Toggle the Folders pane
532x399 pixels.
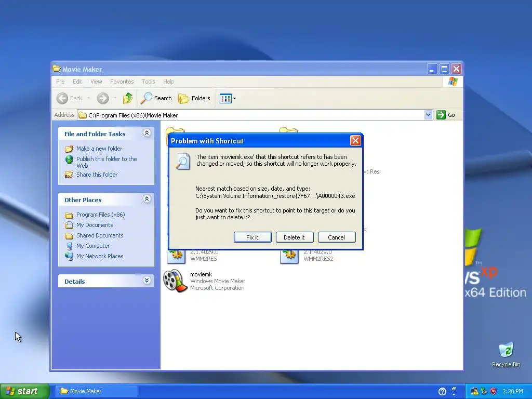tap(194, 98)
